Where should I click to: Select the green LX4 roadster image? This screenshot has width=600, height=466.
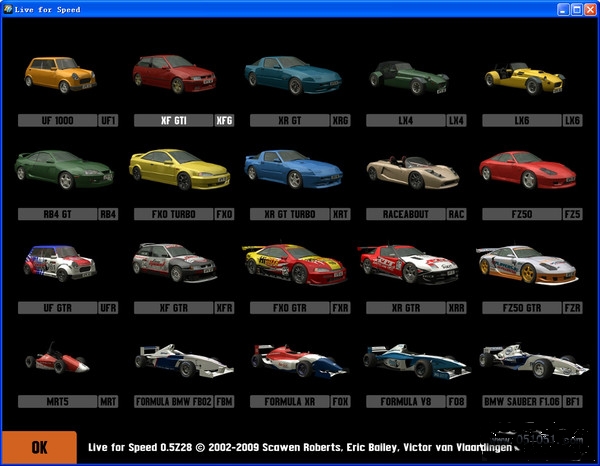(409, 78)
